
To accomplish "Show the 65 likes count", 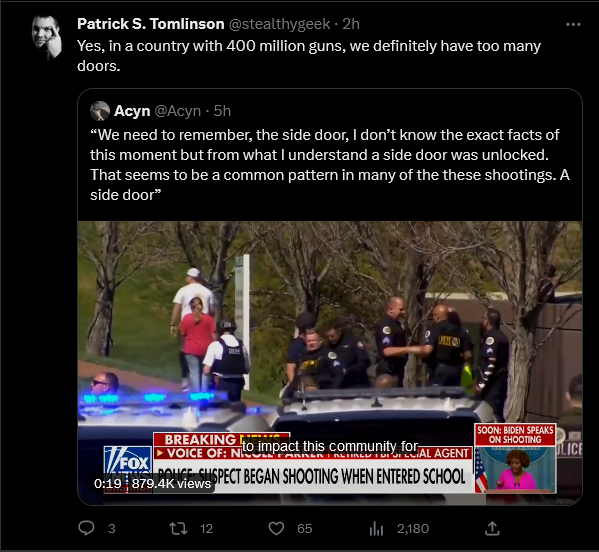I will 304,529.
